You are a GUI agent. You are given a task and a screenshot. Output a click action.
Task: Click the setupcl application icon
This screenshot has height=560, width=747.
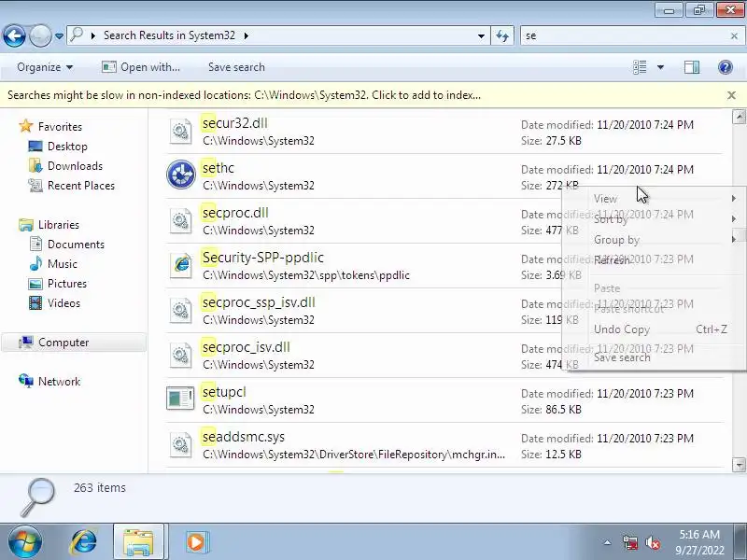coord(180,399)
